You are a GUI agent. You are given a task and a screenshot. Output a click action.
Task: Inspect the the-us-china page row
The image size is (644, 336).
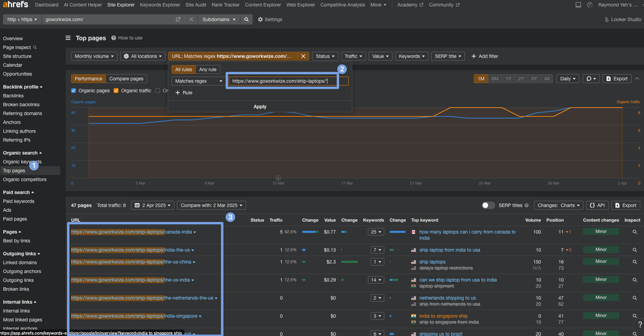(635, 262)
